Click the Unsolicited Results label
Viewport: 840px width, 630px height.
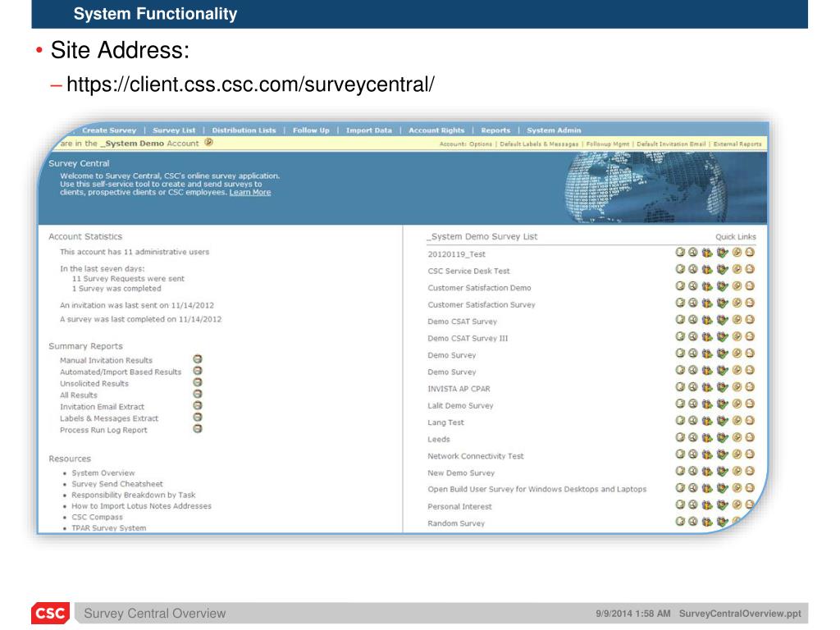[94, 384]
